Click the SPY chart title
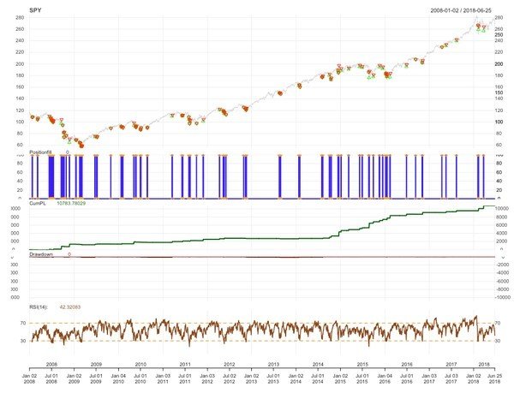The height and width of the screenshot is (399, 532). [x=35, y=10]
